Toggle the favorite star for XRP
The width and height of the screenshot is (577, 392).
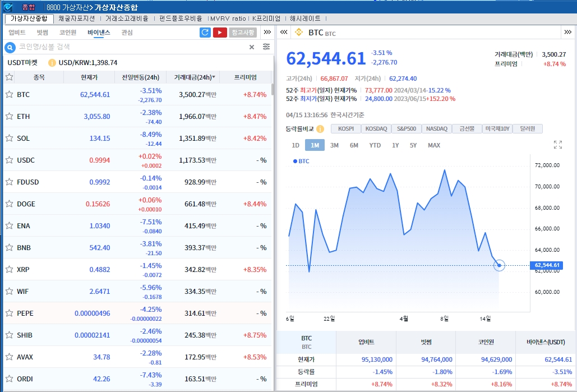pyautogui.click(x=8, y=269)
